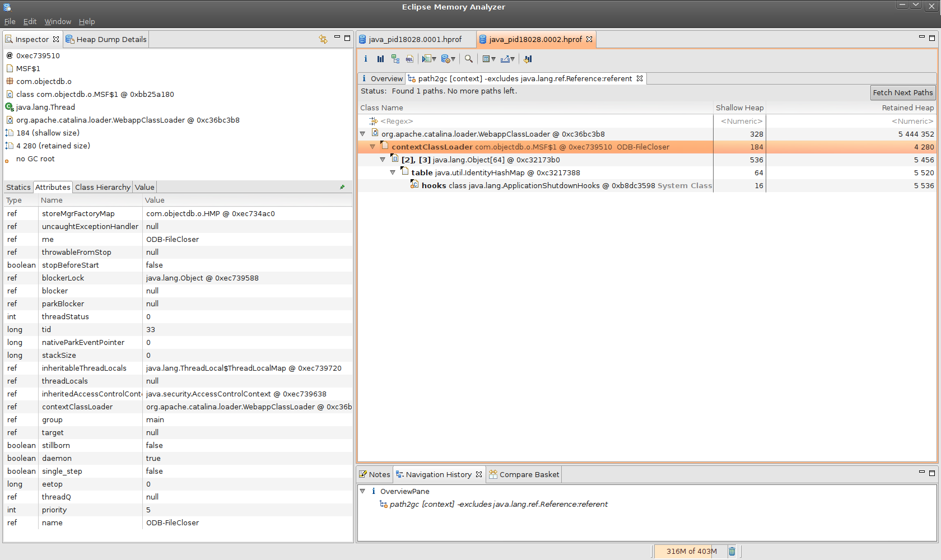Click the Calculate Retained Size icon
The image size is (941, 560).
pyautogui.click(x=486, y=59)
